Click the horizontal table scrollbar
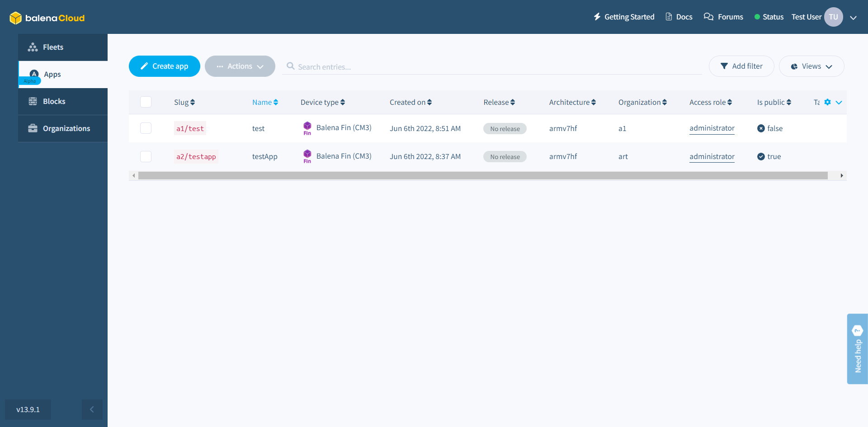This screenshot has width=868, height=427. click(482, 176)
